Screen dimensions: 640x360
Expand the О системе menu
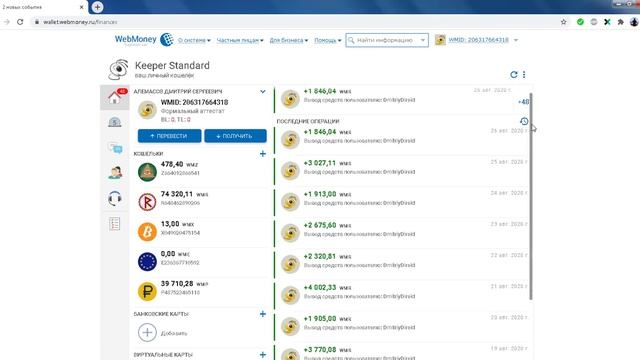(194, 40)
